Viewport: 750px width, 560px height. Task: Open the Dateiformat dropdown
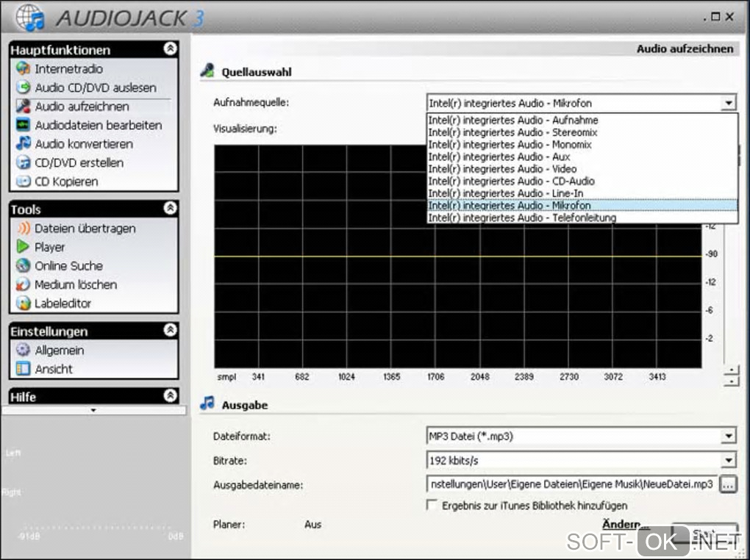[728, 437]
